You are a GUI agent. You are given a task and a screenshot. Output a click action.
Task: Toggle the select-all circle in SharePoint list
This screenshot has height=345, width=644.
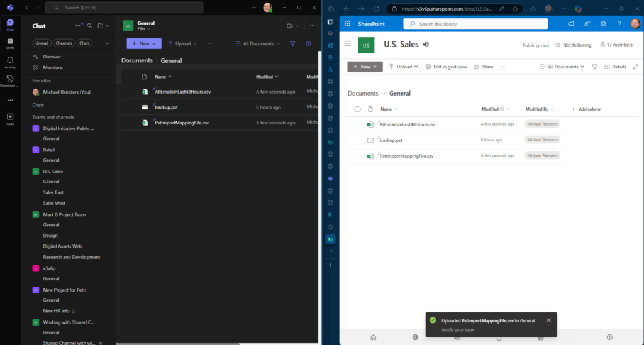tap(357, 109)
